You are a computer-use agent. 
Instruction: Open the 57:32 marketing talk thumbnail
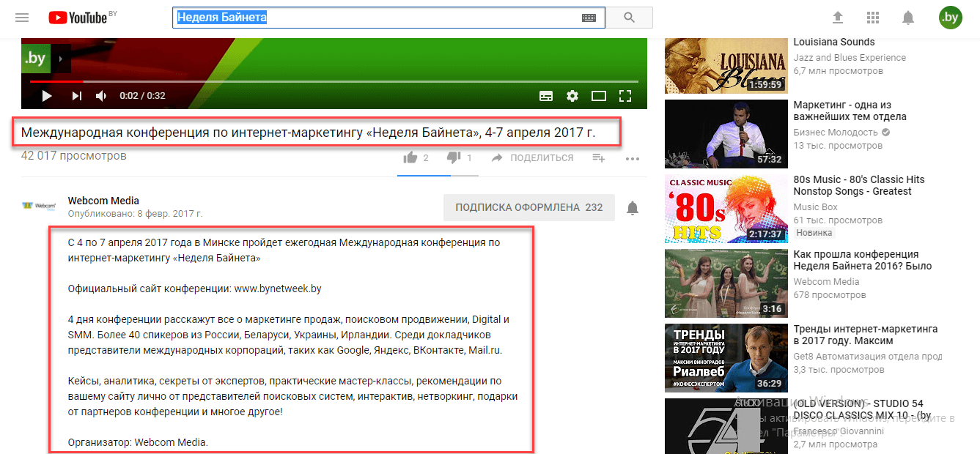pyautogui.click(x=726, y=133)
